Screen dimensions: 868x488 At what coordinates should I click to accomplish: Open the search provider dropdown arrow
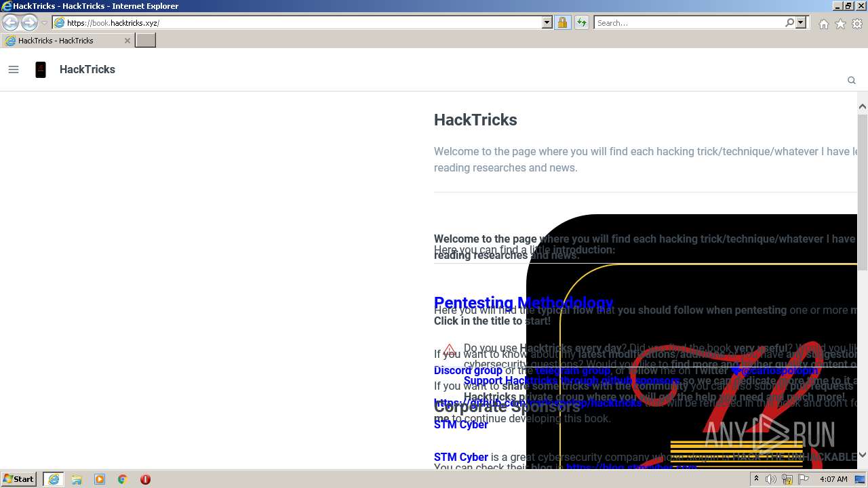pyautogui.click(x=801, y=23)
